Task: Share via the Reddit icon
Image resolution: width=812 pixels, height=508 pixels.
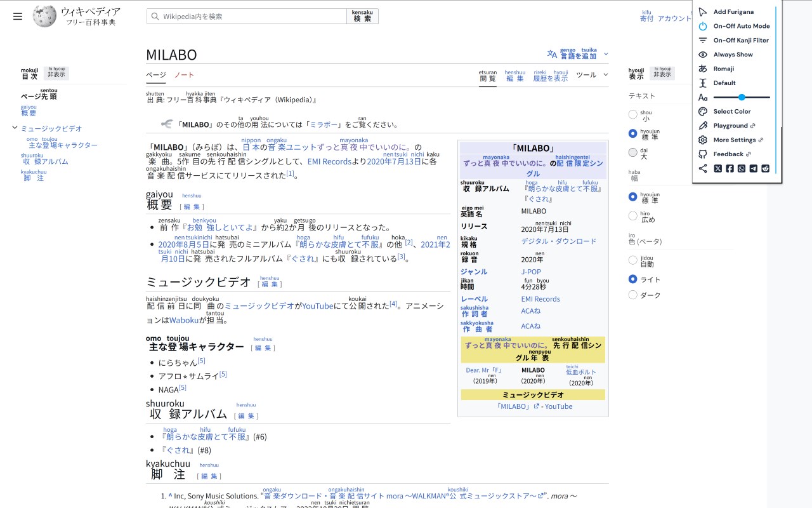Action: click(x=765, y=168)
